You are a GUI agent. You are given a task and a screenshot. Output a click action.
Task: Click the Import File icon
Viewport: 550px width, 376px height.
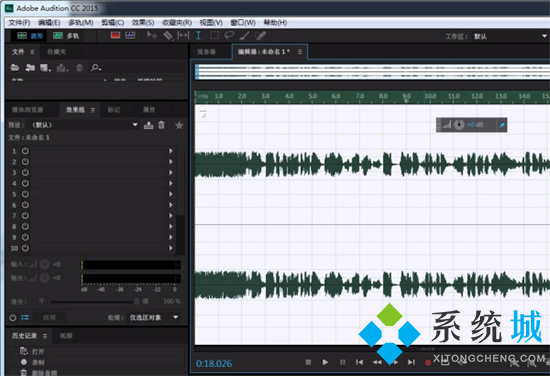click(x=30, y=67)
